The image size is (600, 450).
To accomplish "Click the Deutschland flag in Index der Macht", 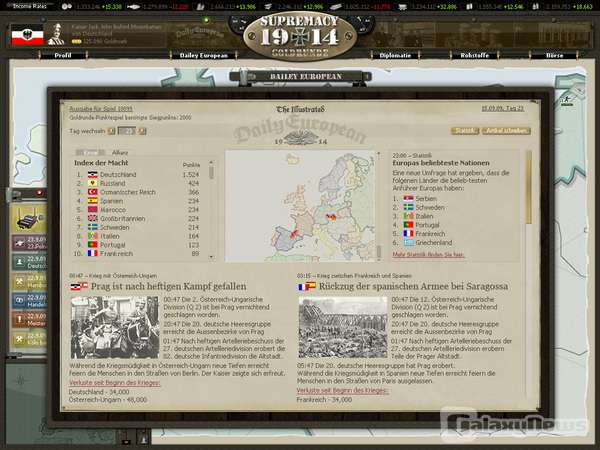I will 93,174.
